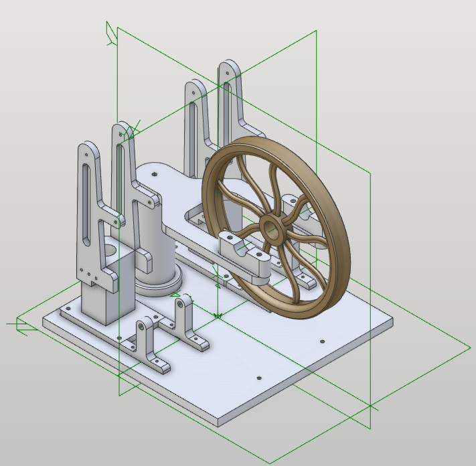Viewport: 476px width, 466px height.
Task: Select the coordinate origin on the base plate
Action: click(x=218, y=316)
